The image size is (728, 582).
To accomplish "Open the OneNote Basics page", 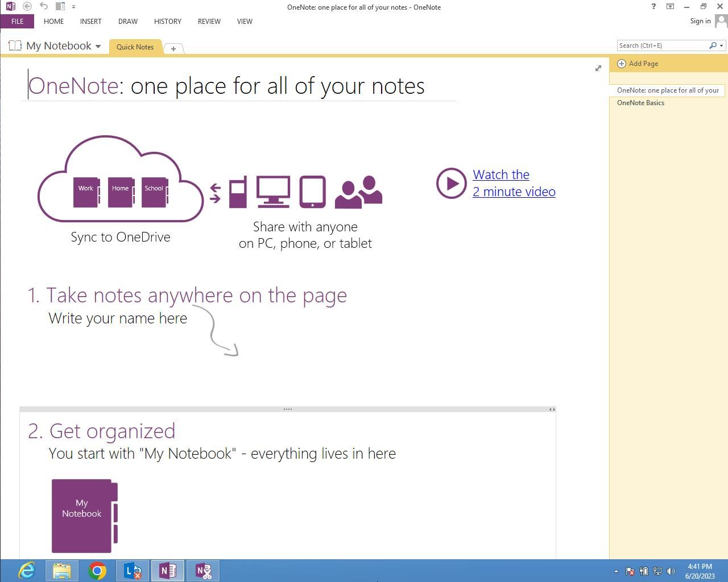I will coord(640,103).
